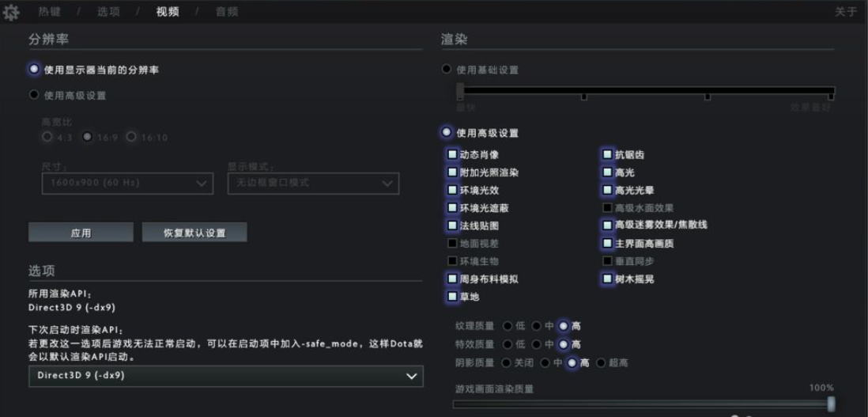Expand the Direct3D 9 rendering API dropdown
868x417 pixels.
(226, 376)
